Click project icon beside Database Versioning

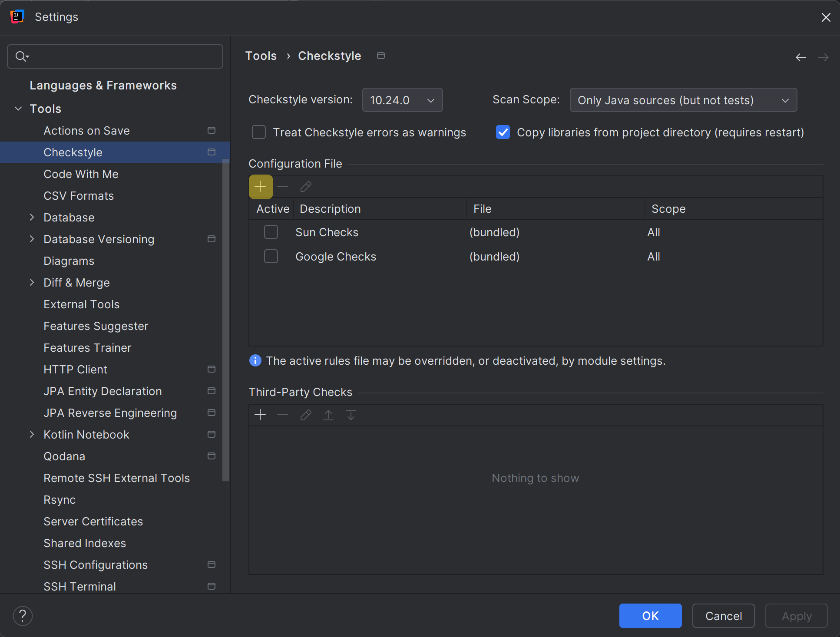click(x=212, y=239)
